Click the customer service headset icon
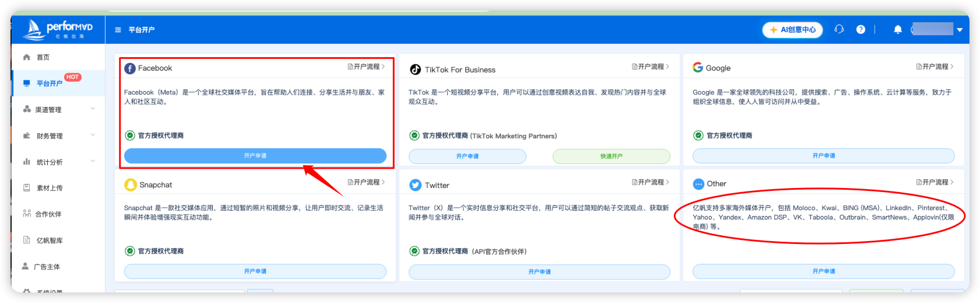 839,29
